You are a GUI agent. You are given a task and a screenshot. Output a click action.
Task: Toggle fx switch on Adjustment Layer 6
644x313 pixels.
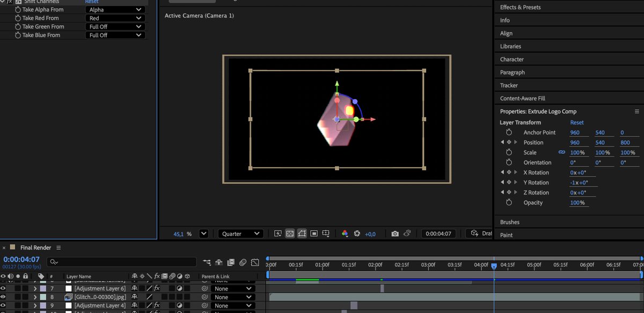(157, 288)
